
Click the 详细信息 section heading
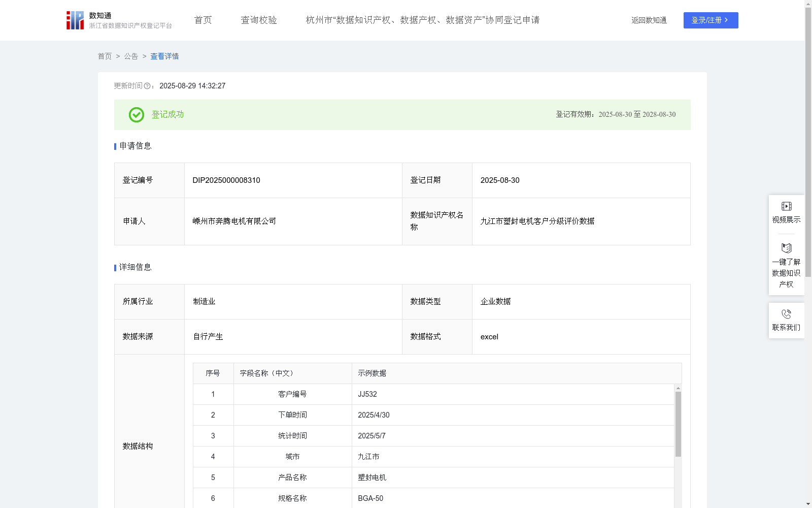[136, 268]
